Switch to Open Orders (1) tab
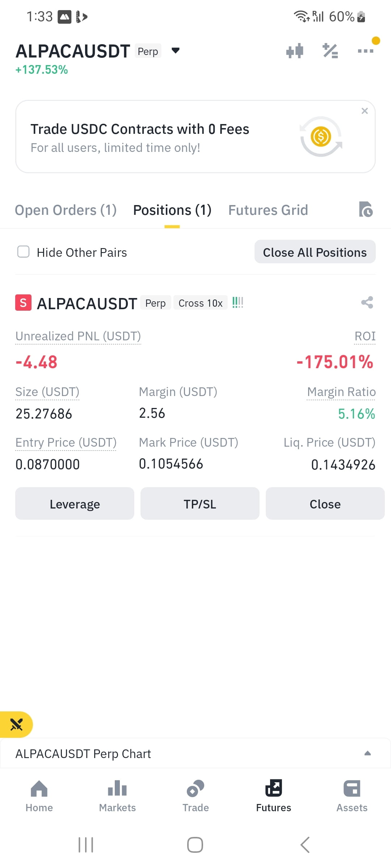This screenshot has height=868, width=391. click(66, 210)
